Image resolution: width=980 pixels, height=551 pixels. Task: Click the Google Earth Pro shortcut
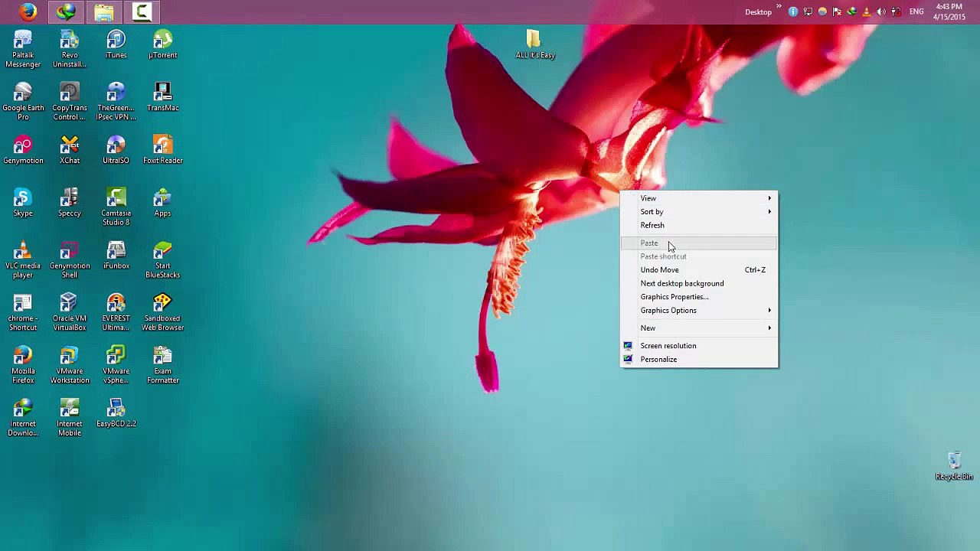23,102
